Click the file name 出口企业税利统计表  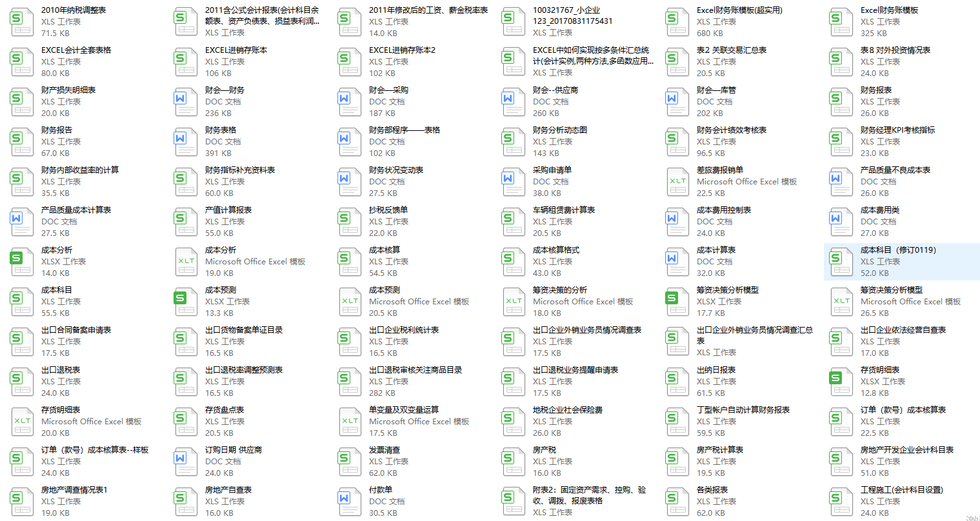pyautogui.click(x=404, y=330)
